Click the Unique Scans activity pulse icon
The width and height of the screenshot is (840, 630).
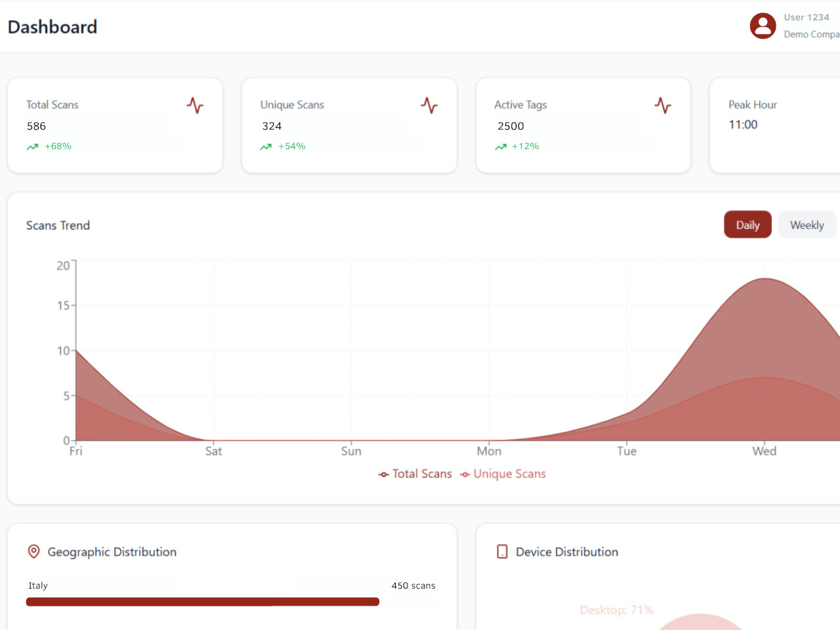429,105
